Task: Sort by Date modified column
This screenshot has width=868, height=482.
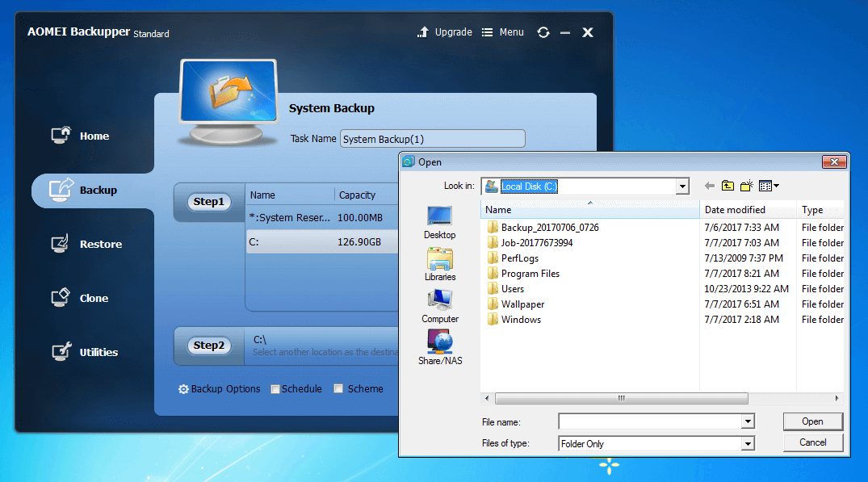Action: click(x=748, y=210)
